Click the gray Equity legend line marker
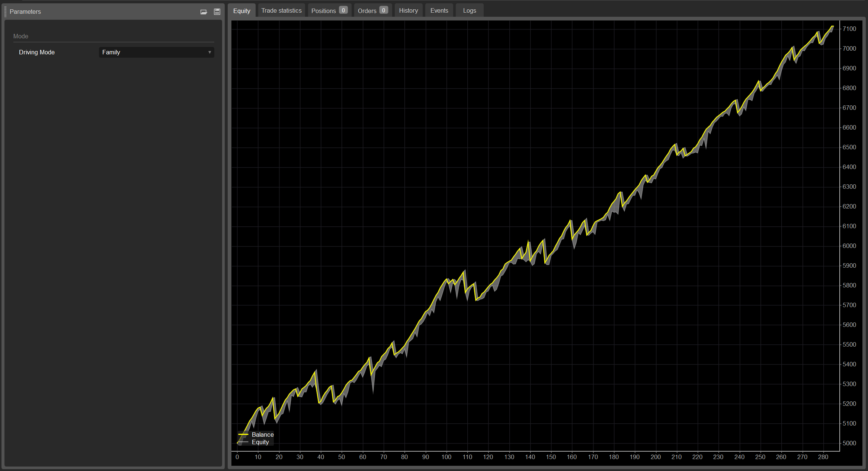This screenshot has height=471, width=868. 244,442
